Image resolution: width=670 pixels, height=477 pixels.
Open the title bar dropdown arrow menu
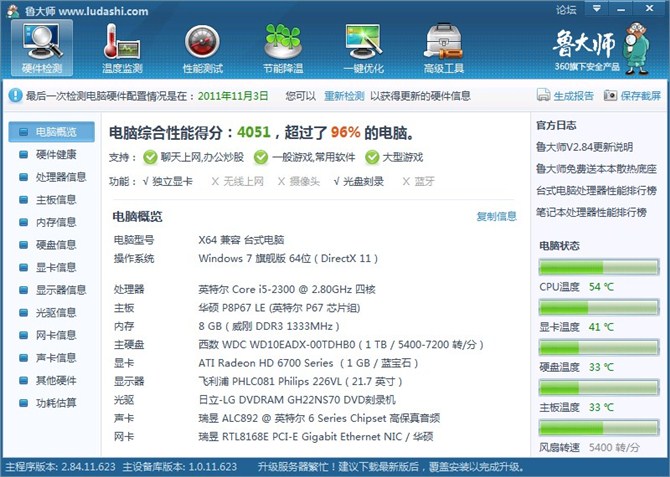pos(597,9)
